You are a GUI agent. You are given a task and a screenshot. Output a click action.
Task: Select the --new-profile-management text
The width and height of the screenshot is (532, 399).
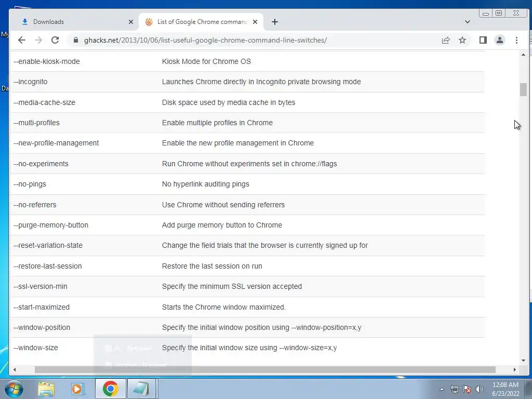tap(56, 143)
